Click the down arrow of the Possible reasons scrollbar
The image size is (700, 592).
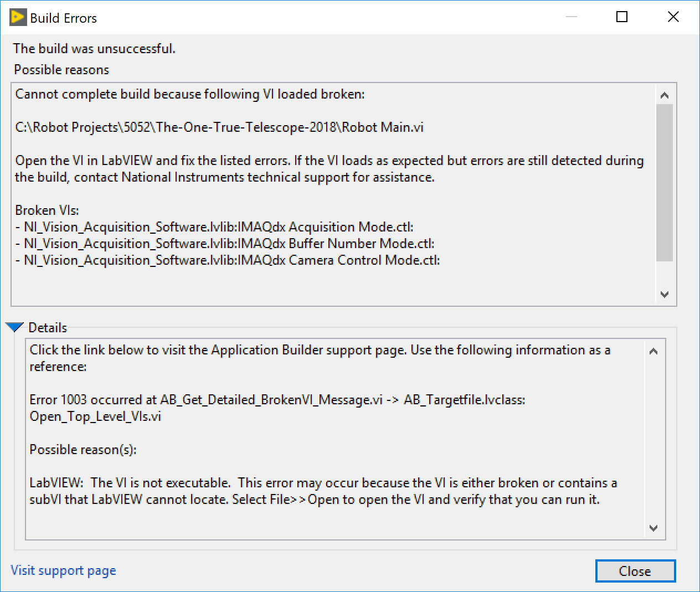click(665, 295)
